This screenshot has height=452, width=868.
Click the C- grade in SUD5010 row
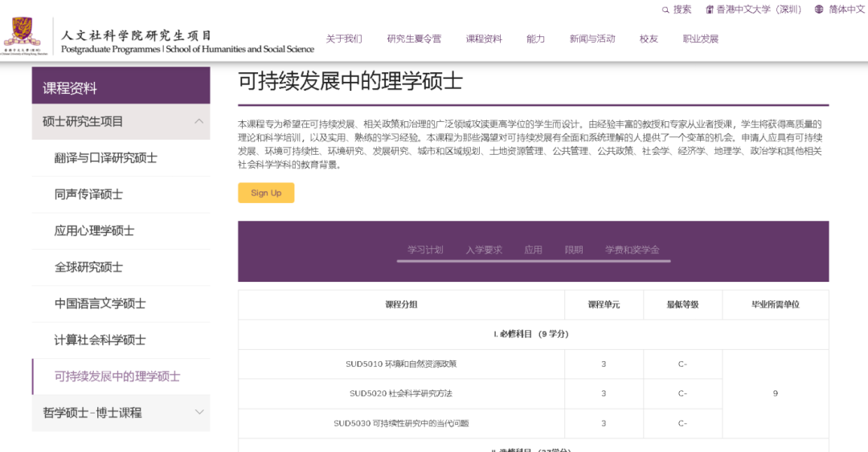tap(682, 364)
